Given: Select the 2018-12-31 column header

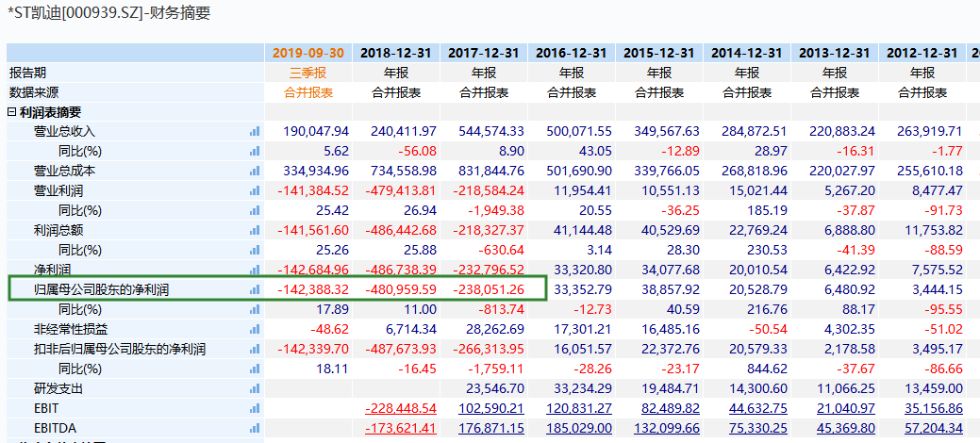Looking at the screenshot, I should point(395,53).
